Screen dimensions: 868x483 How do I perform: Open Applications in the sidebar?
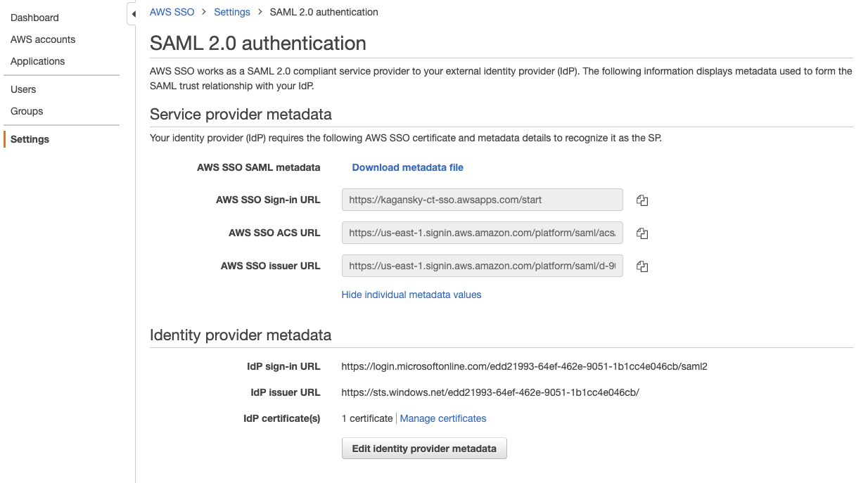click(37, 61)
